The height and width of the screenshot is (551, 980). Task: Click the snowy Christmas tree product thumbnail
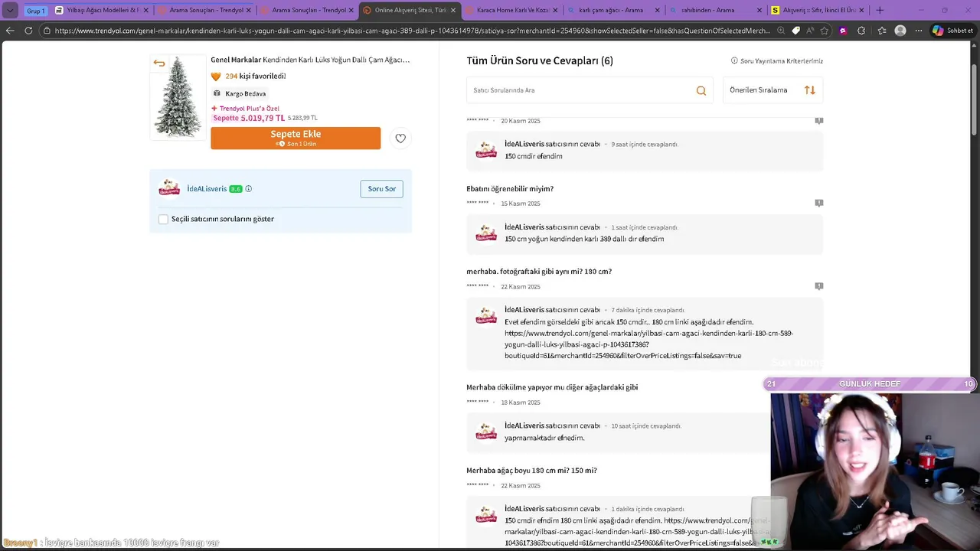click(x=178, y=97)
